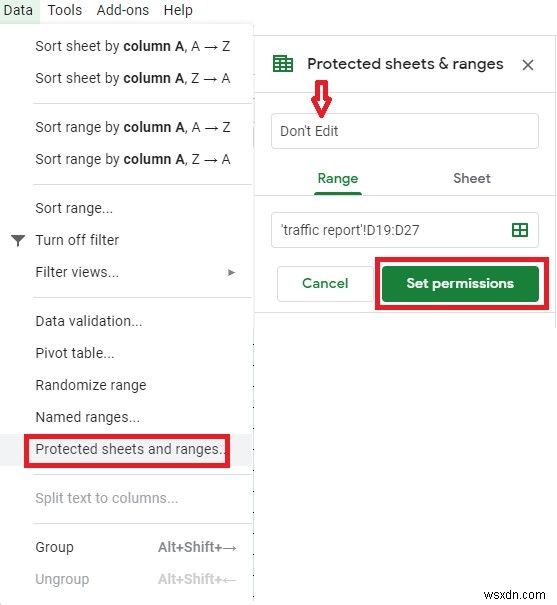Click the Set permissions button
The height and width of the screenshot is (605, 557).
click(460, 284)
